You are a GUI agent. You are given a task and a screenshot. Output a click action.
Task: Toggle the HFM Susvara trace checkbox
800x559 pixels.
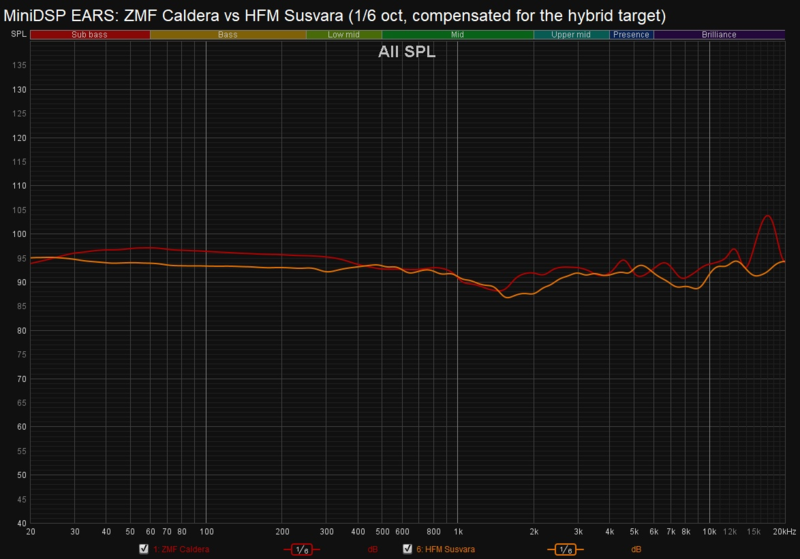(407, 549)
